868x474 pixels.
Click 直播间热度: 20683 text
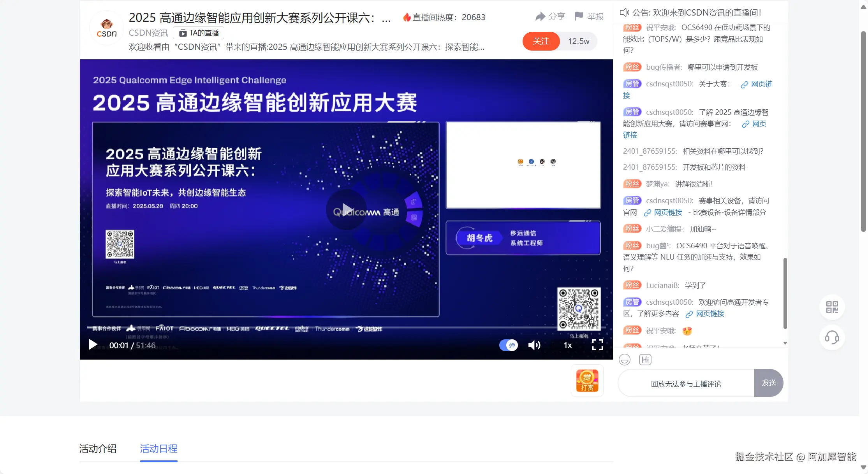[x=449, y=17]
